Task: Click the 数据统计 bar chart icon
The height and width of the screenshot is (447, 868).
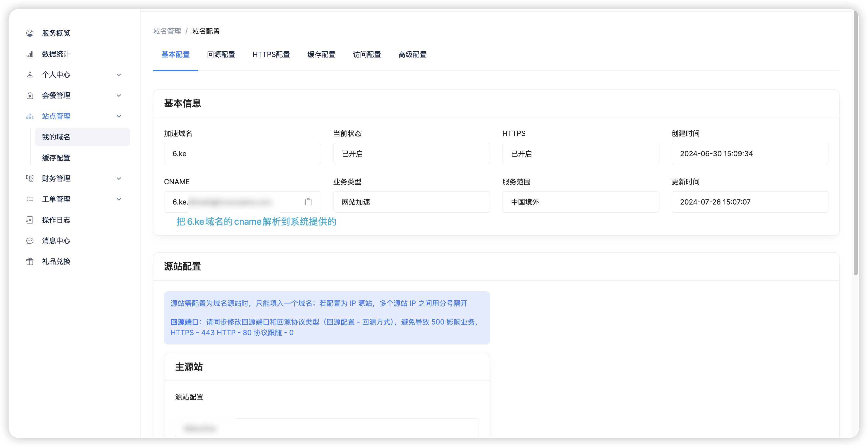Action: point(30,54)
